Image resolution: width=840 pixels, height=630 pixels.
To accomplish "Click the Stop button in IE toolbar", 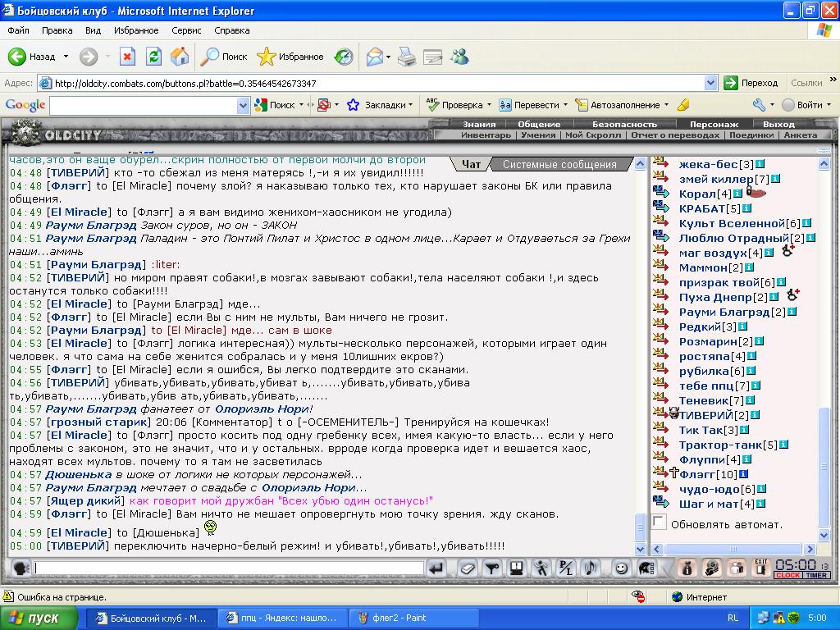I will (x=127, y=57).
